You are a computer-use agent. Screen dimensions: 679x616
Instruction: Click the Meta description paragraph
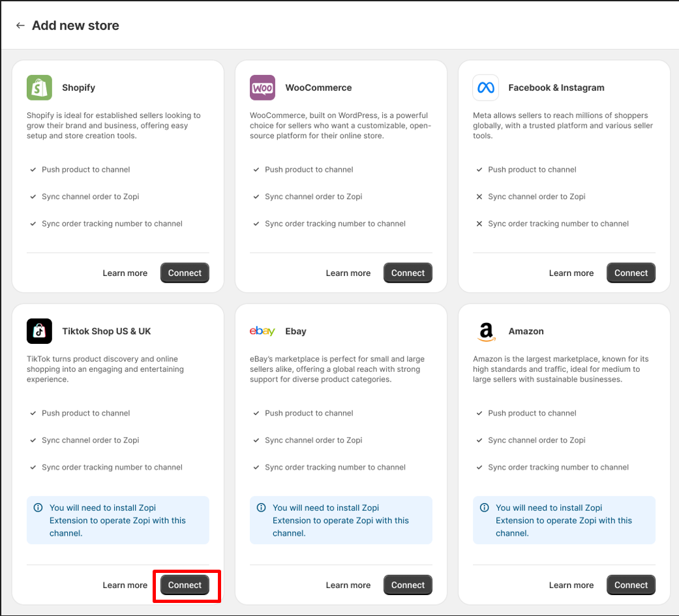562,126
